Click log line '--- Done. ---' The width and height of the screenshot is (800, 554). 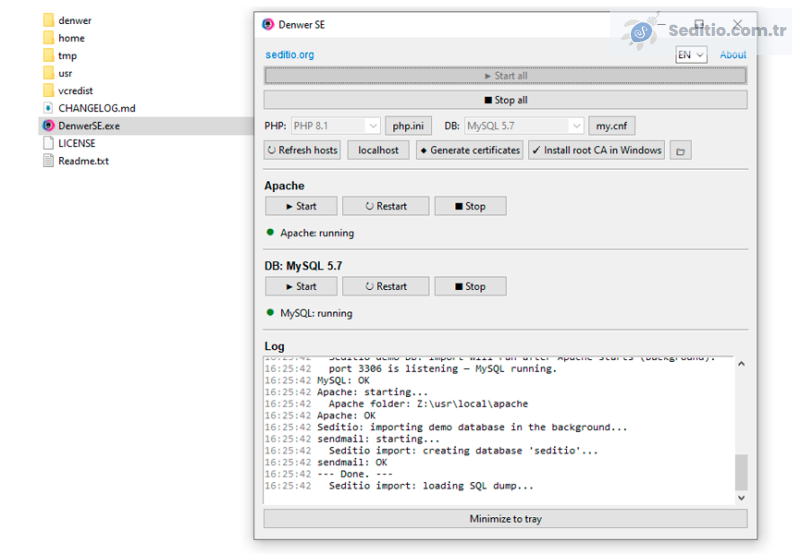(x=355, y=474)
